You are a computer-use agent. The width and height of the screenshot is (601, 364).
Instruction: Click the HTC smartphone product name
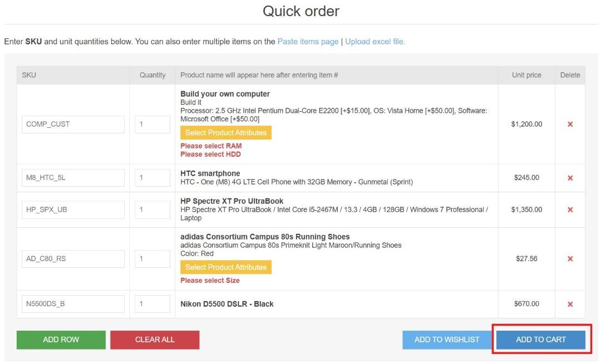pos(210,173)
